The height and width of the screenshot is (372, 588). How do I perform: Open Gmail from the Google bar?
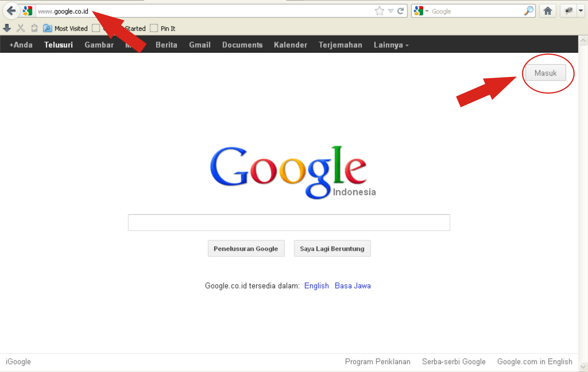200,45
